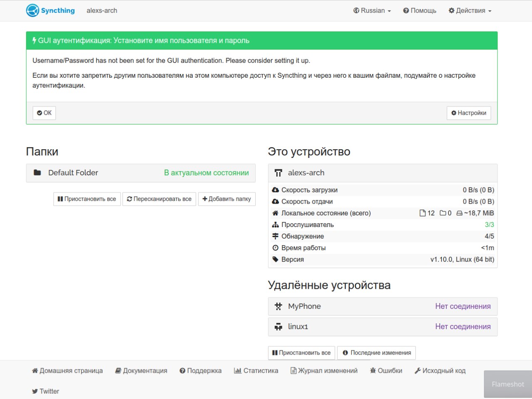Pause all remote devices with Приостановить все
The image size is (532, 399).
pos(302,353)
